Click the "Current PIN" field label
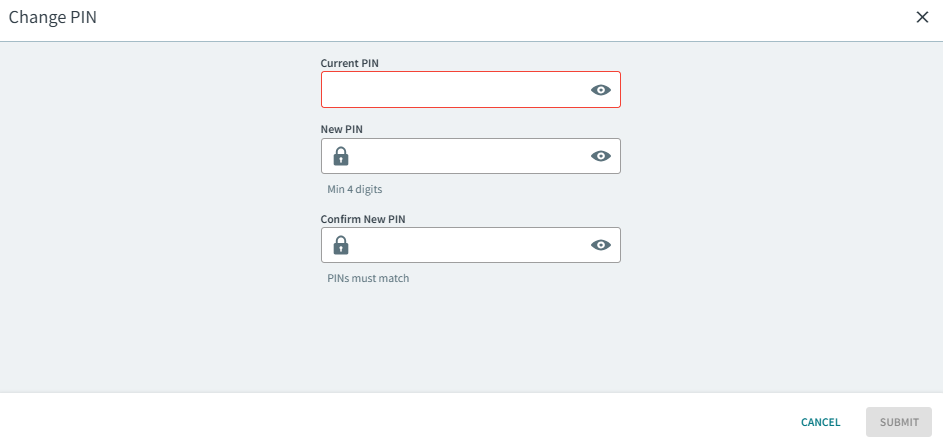 coord(349,63)
